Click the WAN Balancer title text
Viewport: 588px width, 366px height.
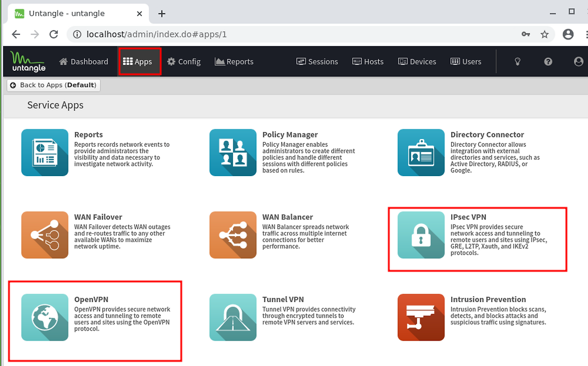[x=288, y=217]
